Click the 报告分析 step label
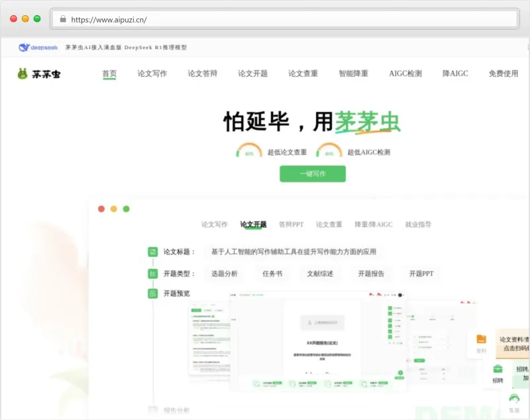The width and height of the screenshot is (530, 420). click(176, 411)
